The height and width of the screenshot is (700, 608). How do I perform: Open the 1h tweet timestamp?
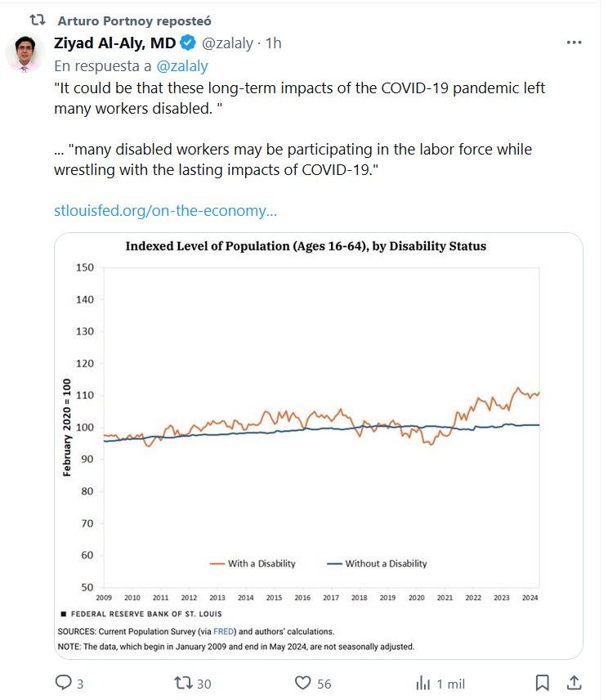pos(274,43)
